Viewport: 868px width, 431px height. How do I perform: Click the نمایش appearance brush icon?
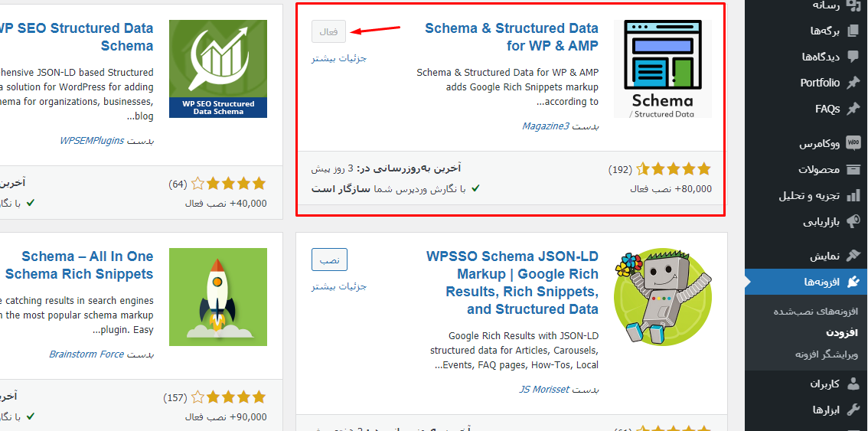tap(853, 256)
